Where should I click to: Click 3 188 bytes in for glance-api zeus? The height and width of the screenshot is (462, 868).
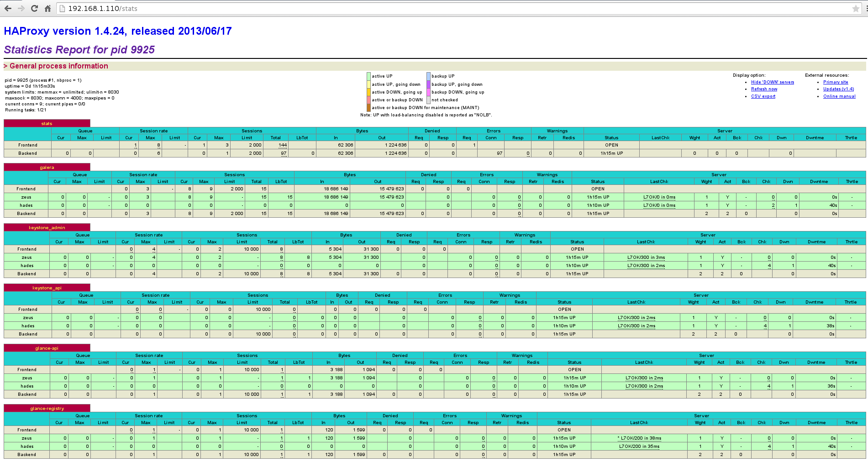[336, 378]
